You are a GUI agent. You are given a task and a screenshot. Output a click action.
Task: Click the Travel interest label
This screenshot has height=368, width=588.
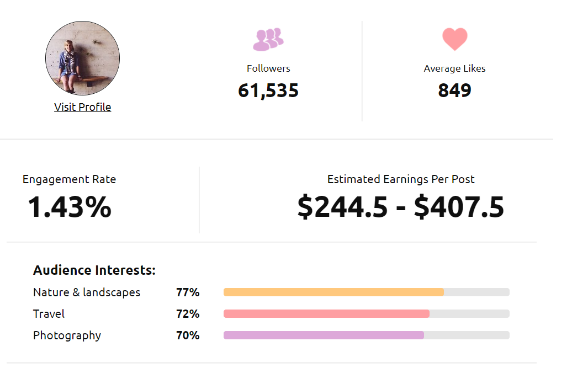coord(49,314)
